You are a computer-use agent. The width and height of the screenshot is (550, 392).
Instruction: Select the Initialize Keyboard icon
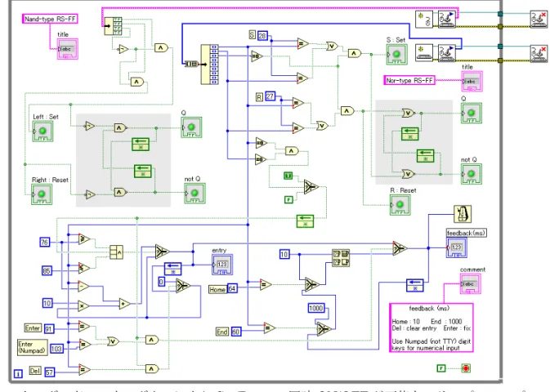(x=423, y=53)
